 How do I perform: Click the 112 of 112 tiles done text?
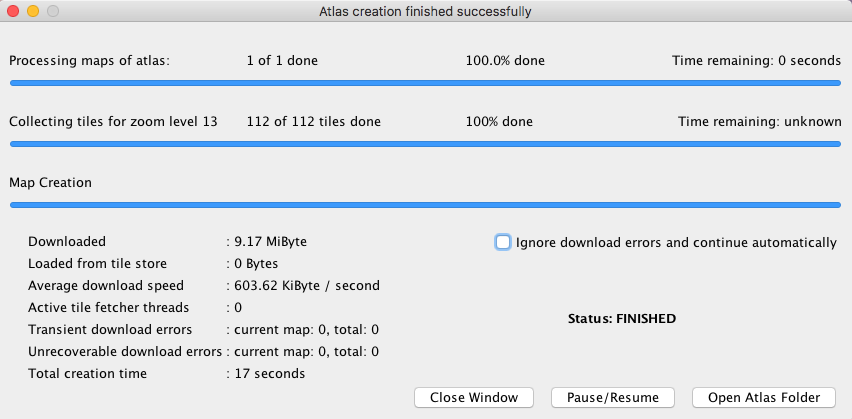314,121
